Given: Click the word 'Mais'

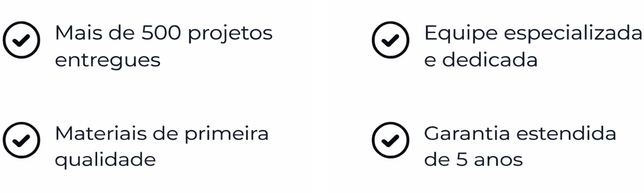Looking at the screenshot, I should 78,33.
